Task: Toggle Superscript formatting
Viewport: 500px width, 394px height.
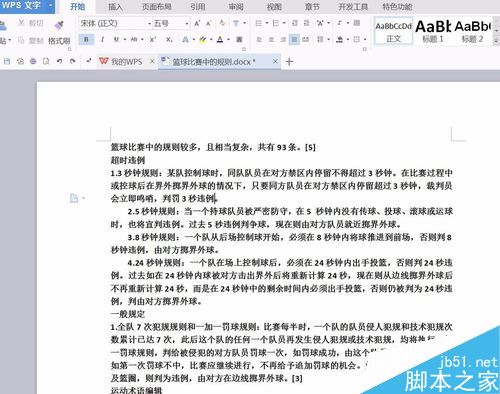Action: pos(153,40)
